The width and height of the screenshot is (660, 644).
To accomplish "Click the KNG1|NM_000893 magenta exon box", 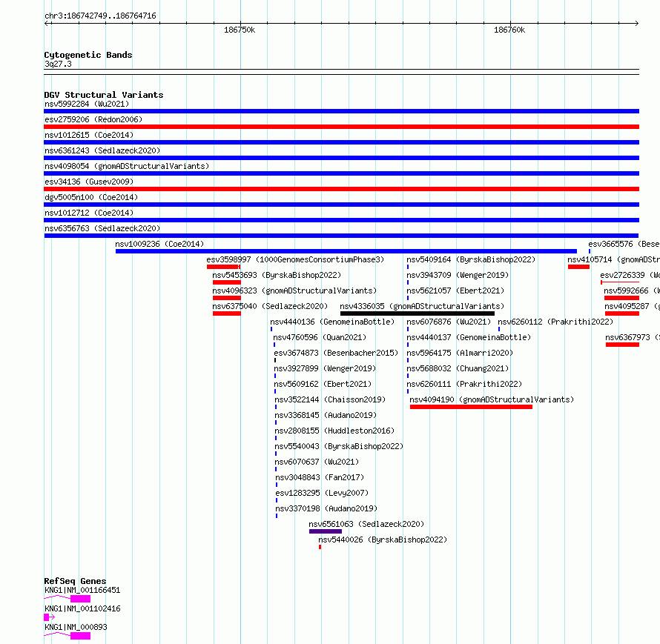I will [80, 636].
